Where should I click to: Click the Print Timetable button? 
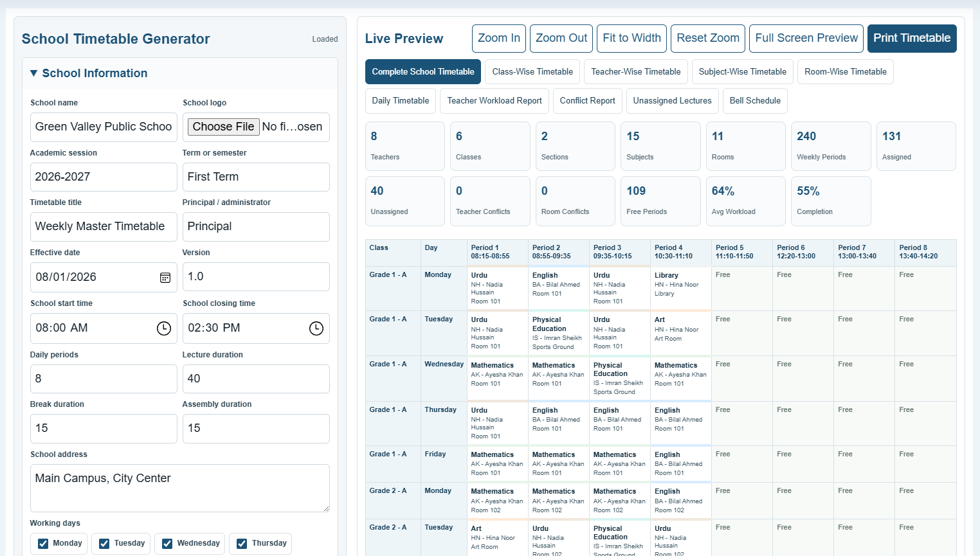point(912,39)
